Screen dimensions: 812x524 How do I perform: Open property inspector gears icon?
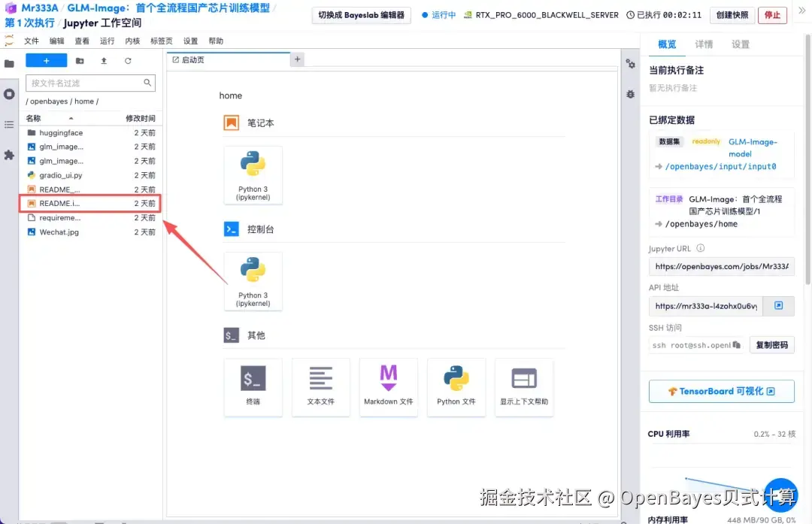pos(630,64)
